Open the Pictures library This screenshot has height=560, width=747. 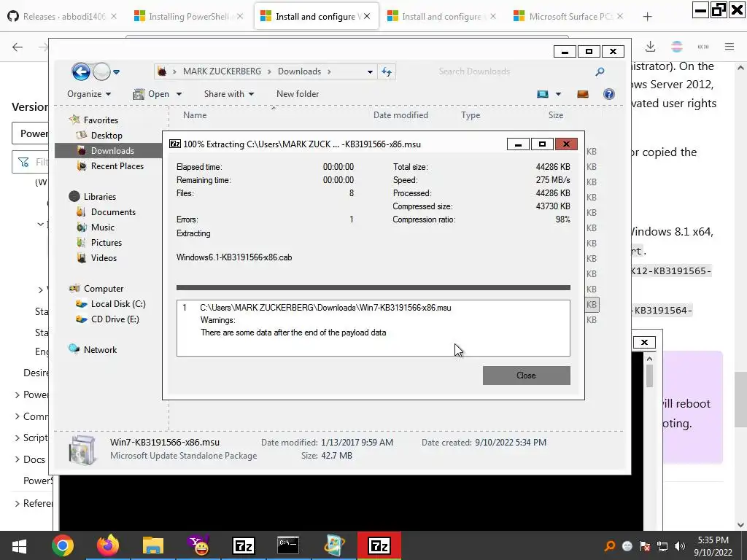[107, 242]
